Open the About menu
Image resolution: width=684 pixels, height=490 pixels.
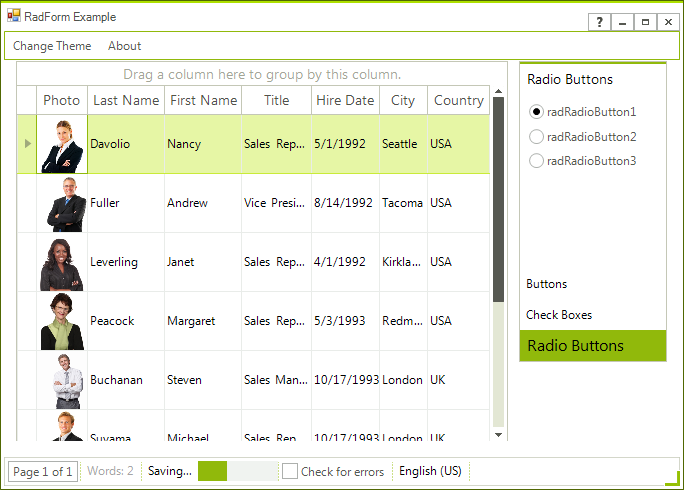pyautogui.click(x=124, y=46)
